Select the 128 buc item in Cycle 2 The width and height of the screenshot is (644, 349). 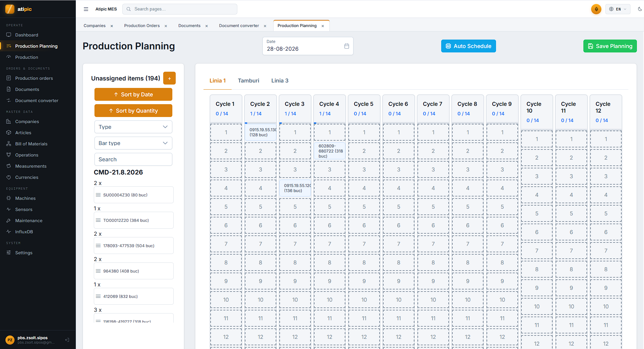click(261, 132)
